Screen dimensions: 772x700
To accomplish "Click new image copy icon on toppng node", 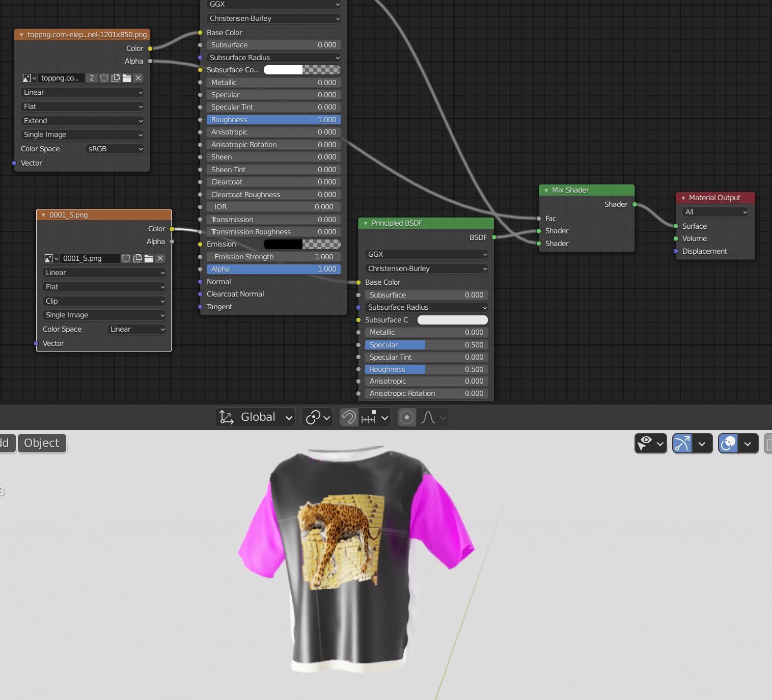I will (116, 78).
